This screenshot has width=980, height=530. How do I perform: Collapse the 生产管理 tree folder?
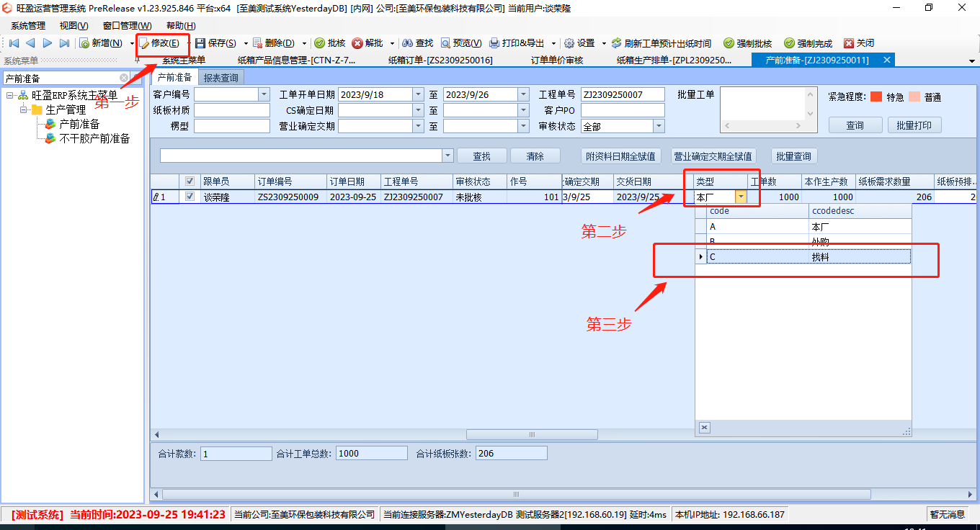click(x=24, y=109)
